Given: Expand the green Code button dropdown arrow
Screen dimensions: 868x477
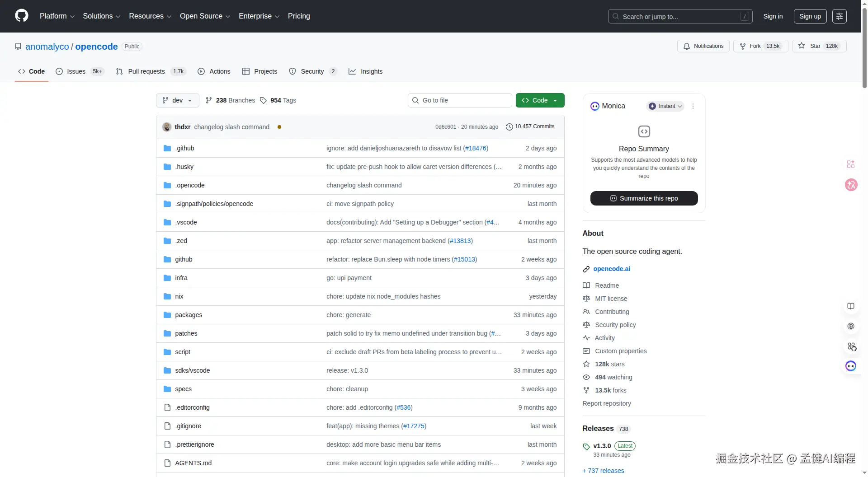Looking at the screenshot, I should tap(556, 100).
